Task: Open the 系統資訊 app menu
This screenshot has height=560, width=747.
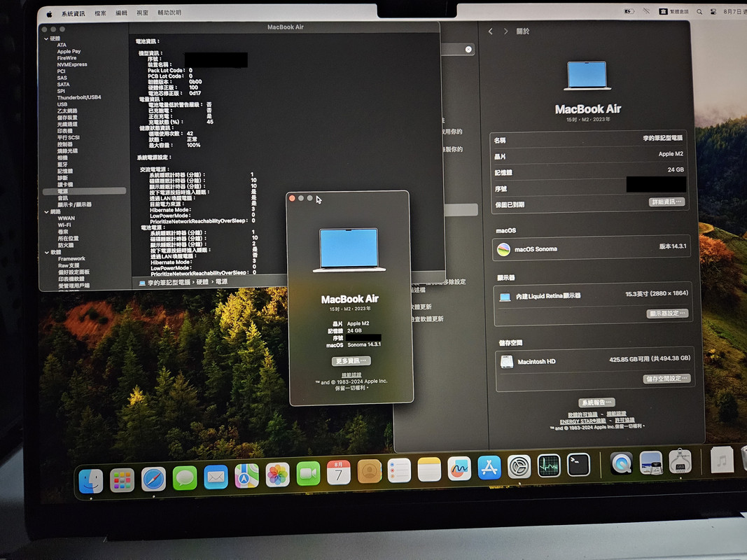Action: click(x=74, y=13)
